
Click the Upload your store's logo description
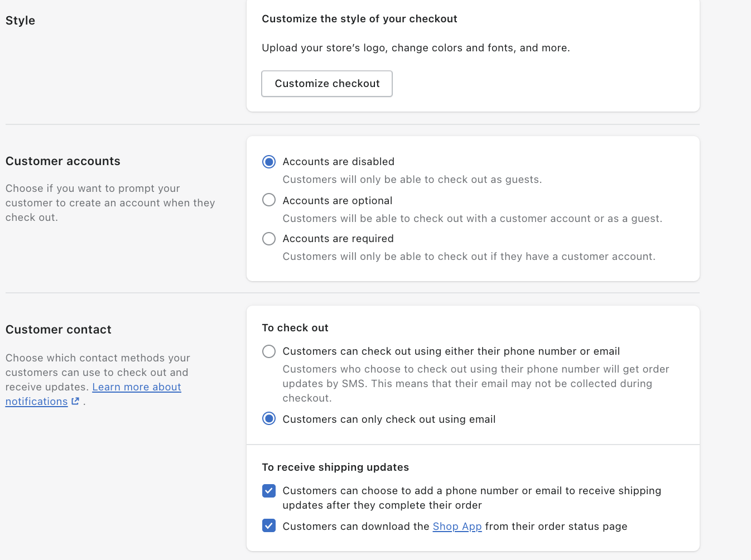[416, 48]
